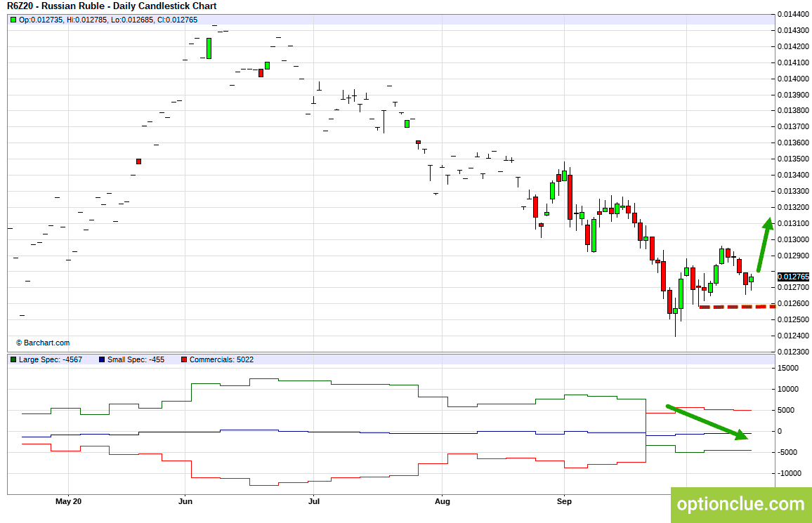812x523 pixels.
Task: Click the 0.013000 price axis label
Action: click(x=793, y=239)
